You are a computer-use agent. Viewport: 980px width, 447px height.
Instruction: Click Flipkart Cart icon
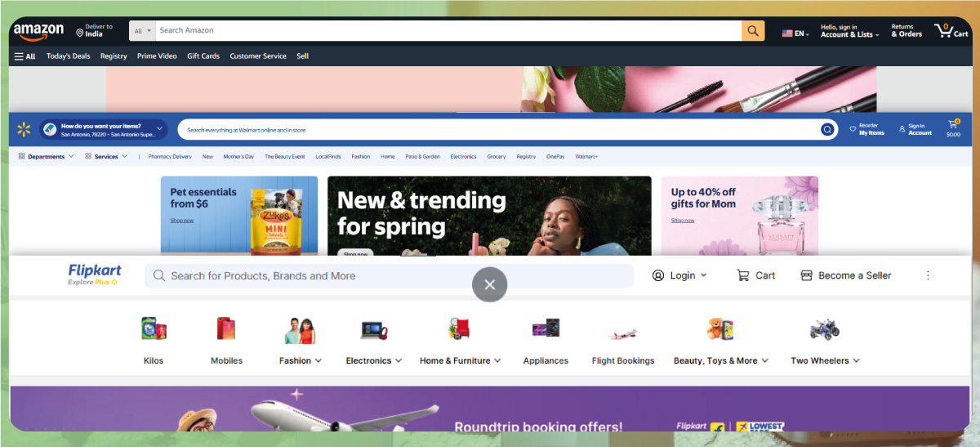coord(742,275)
